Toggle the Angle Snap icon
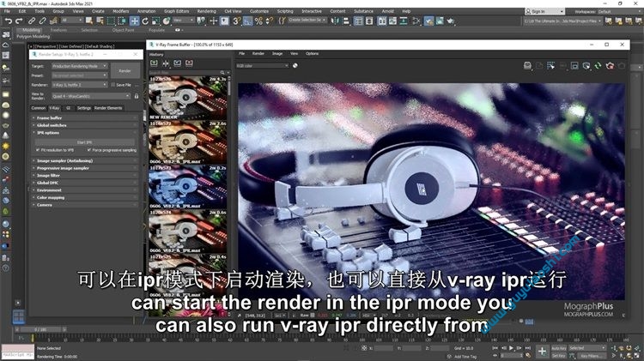 click(x=247, y=21)
